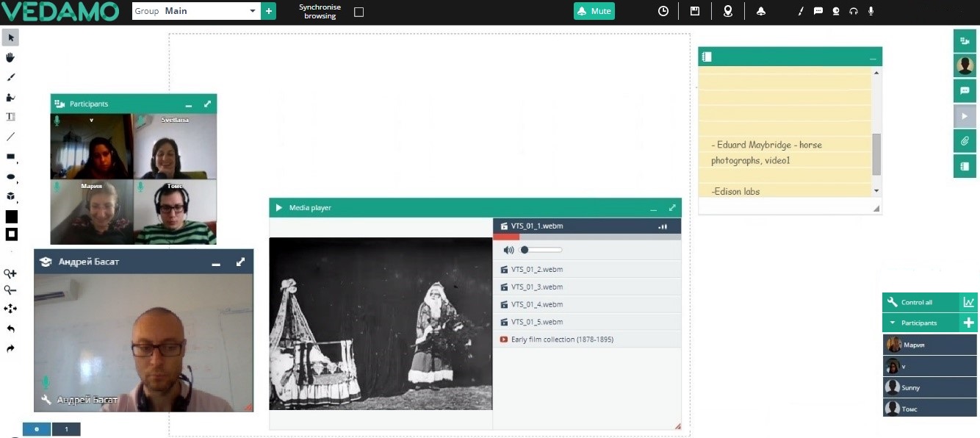The image size is (980, 438).
Task: Click the notes panel scrollbar
Action: (876, 154)
